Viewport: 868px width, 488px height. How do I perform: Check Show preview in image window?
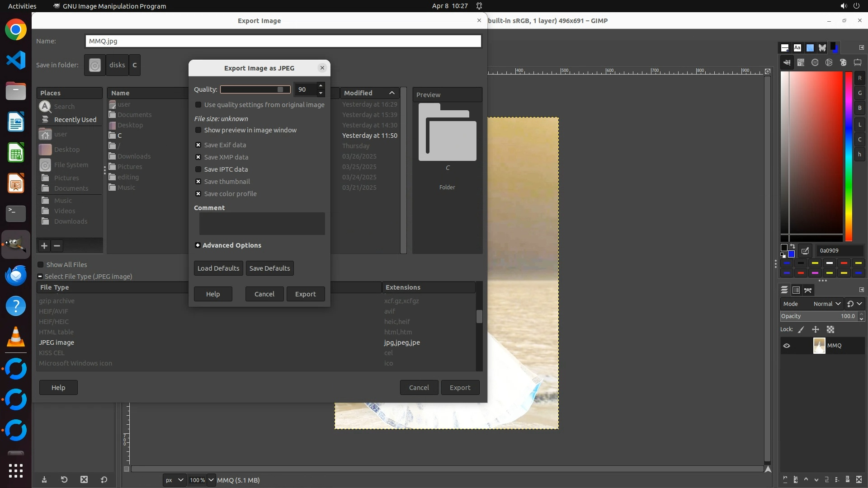point(198,130)
